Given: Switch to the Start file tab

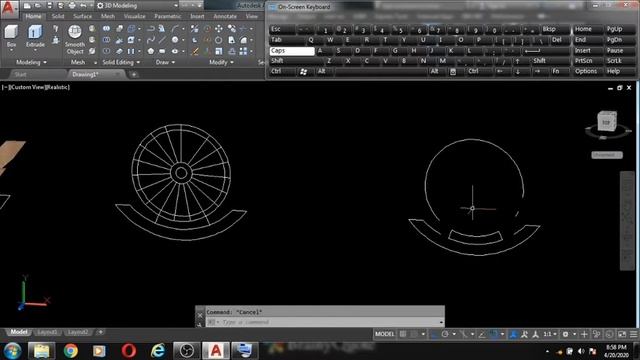Looking at the screenshot, I should [x=20, y=75].
